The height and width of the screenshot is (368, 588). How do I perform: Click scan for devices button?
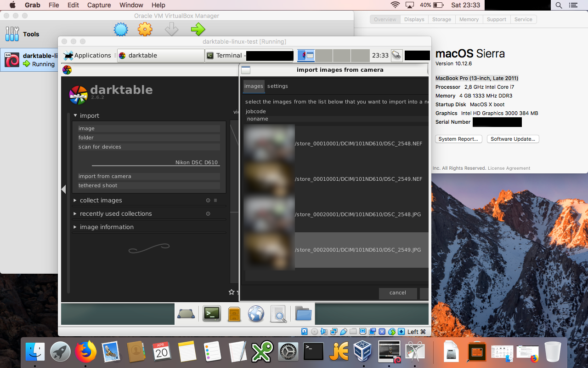pyautogui.click(x=149, y=147)
